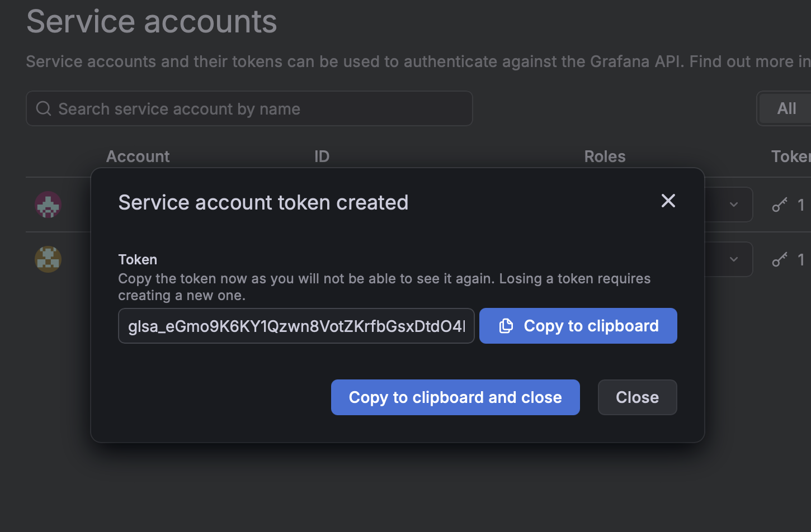Select the All filter tab
This screenshot has height=532, width=811.
click(786, 108)
